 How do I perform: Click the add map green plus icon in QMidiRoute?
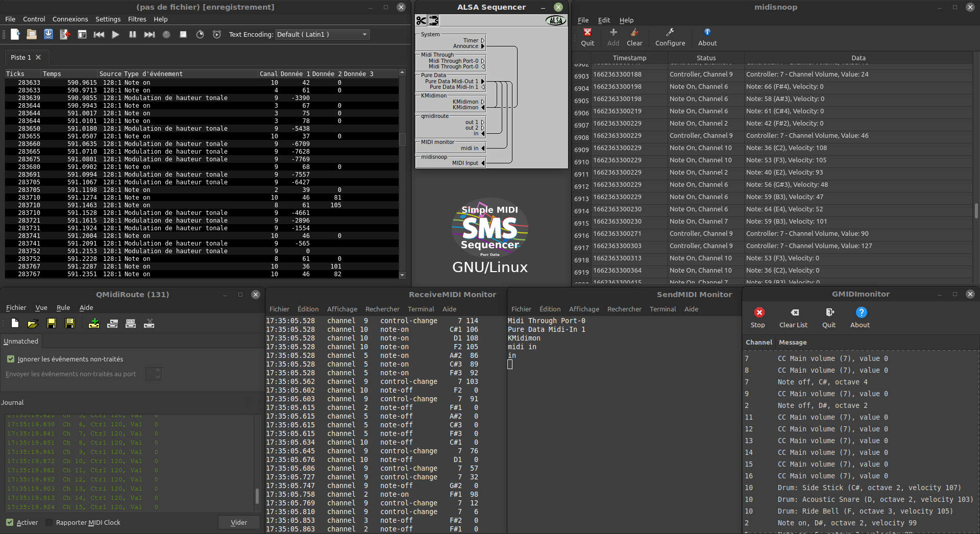(x=94, y=323)
